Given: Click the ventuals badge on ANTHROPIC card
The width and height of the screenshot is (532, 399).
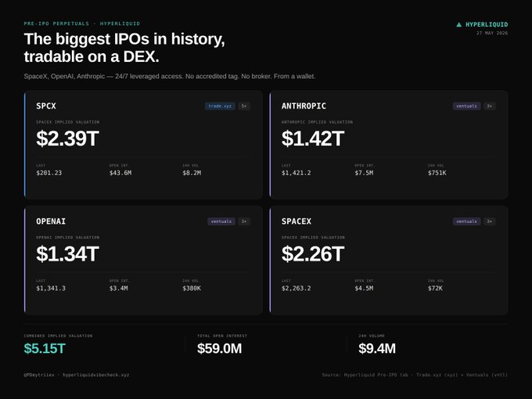Looking at the screenshot, I should coord(466,106).
